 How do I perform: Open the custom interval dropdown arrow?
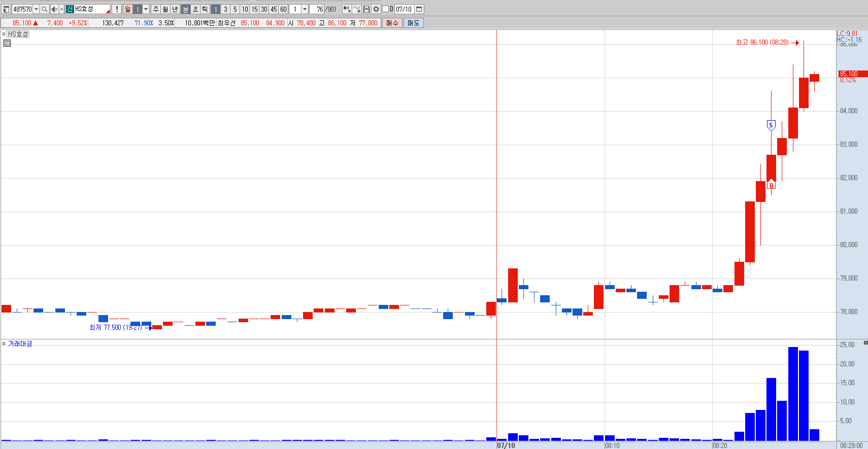(x=305, y=9)
